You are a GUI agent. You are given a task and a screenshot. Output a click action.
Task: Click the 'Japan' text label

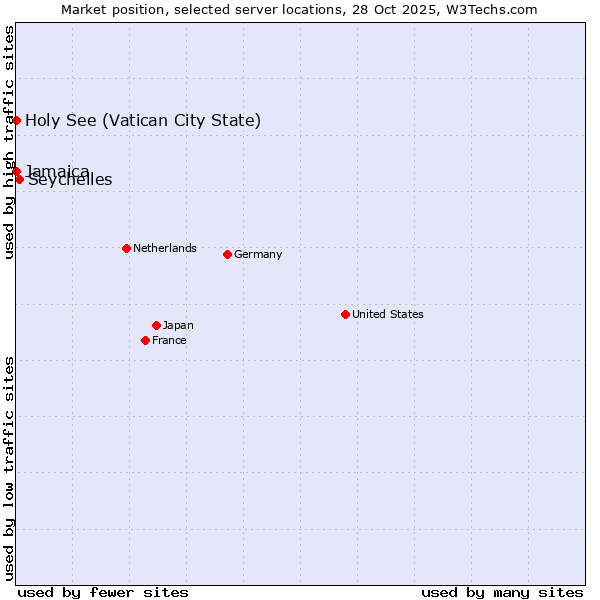(178, 325)
